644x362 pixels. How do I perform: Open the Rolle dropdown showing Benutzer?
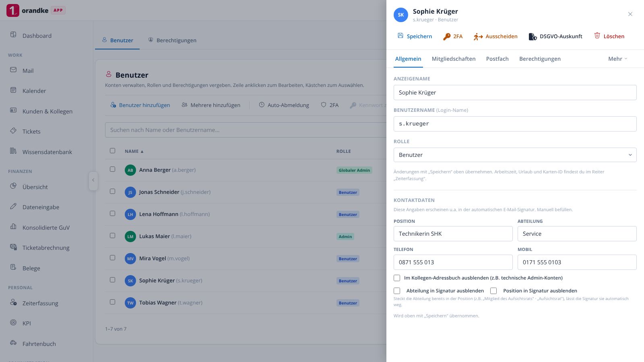515,155
